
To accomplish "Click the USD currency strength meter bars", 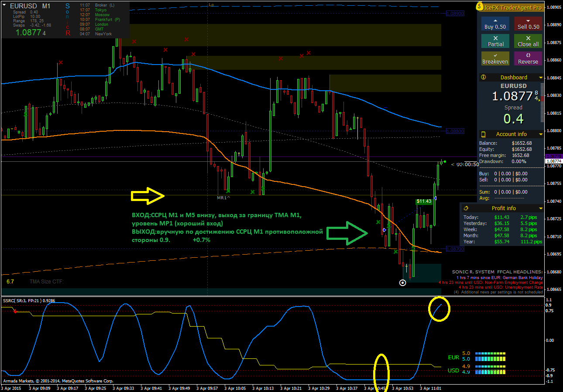I will point(490,369).
